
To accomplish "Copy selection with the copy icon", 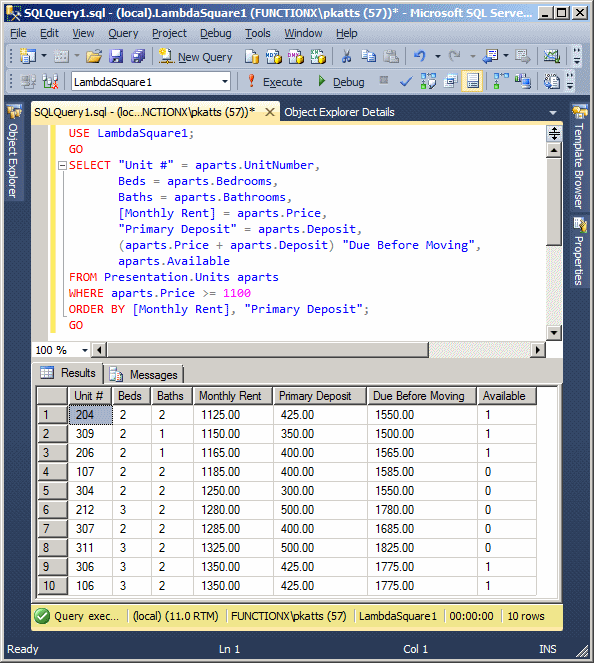I will pyautogui.click(x=368, y=56).
